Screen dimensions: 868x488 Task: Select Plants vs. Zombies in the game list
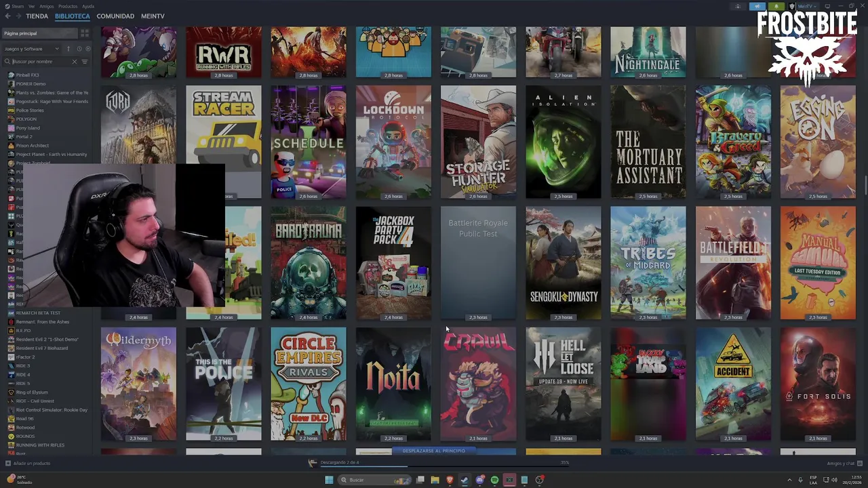(x=48, y=93)
